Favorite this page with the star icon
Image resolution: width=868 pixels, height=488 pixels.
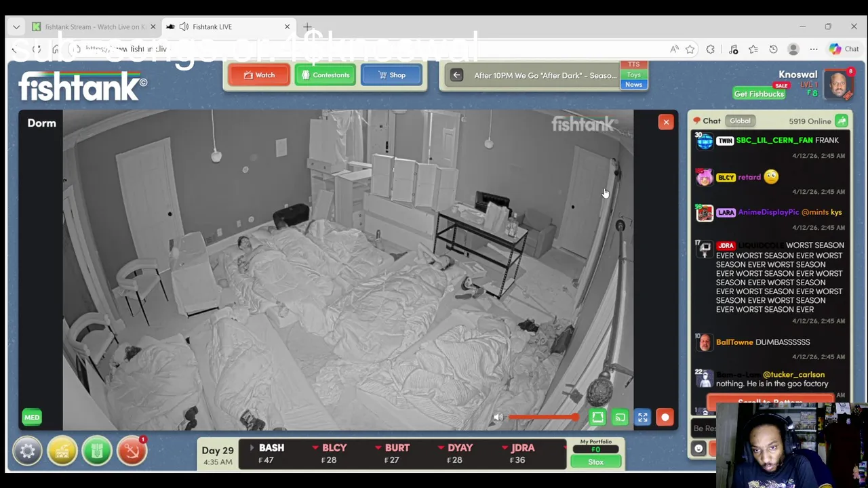[690, 49]
